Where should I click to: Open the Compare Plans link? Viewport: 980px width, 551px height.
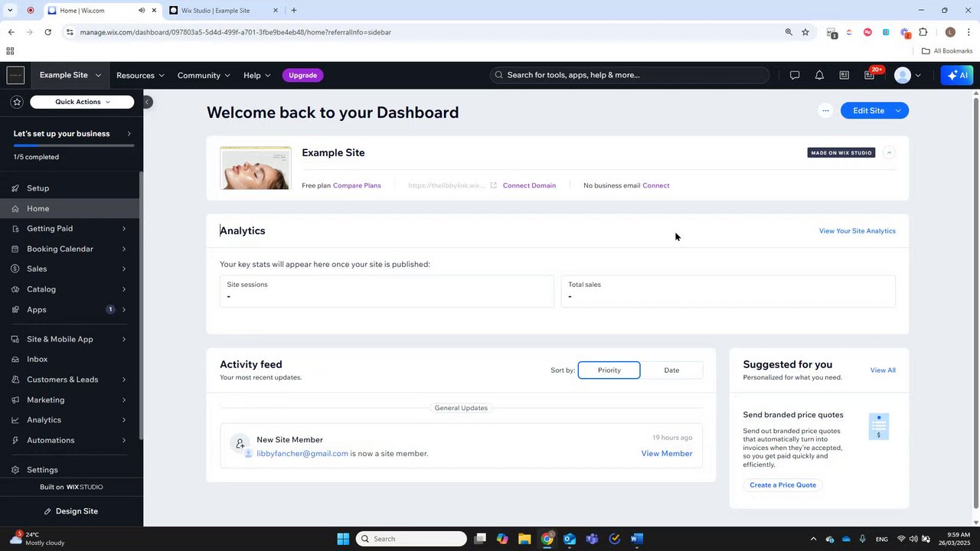pyautogui.click(x=357, y=185)
